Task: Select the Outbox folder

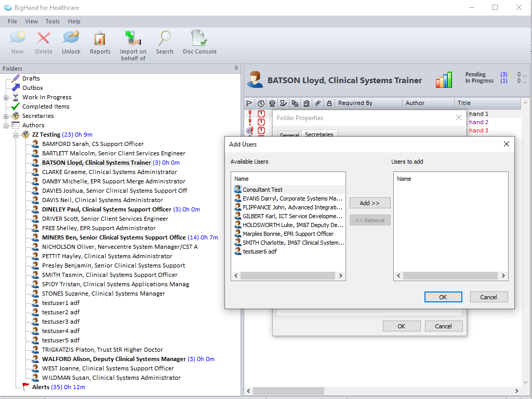Action: 33,88
